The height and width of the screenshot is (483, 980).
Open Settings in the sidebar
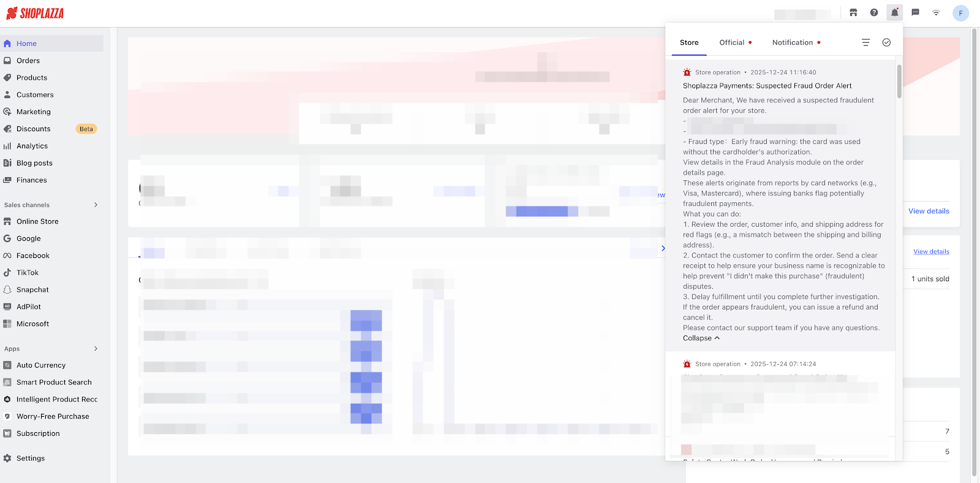click(31, 458)
